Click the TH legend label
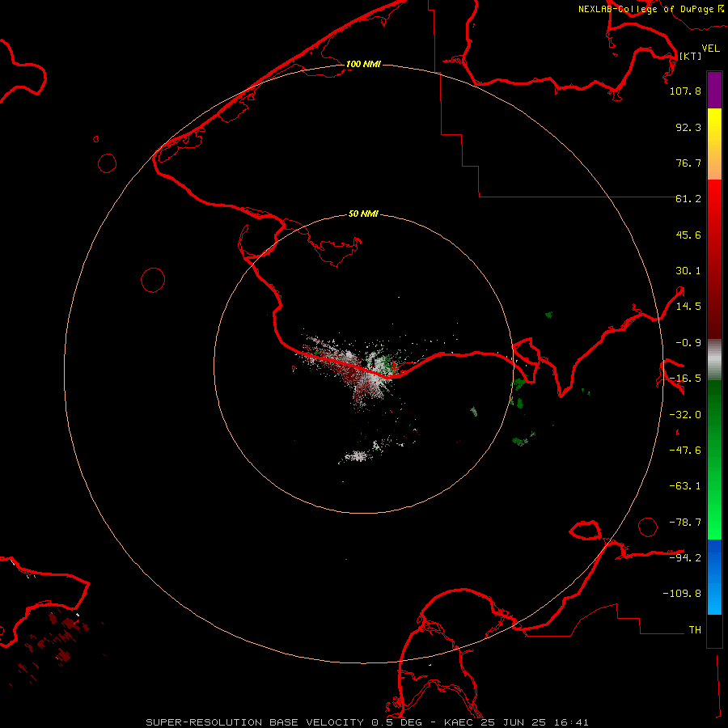 [695, 629]
